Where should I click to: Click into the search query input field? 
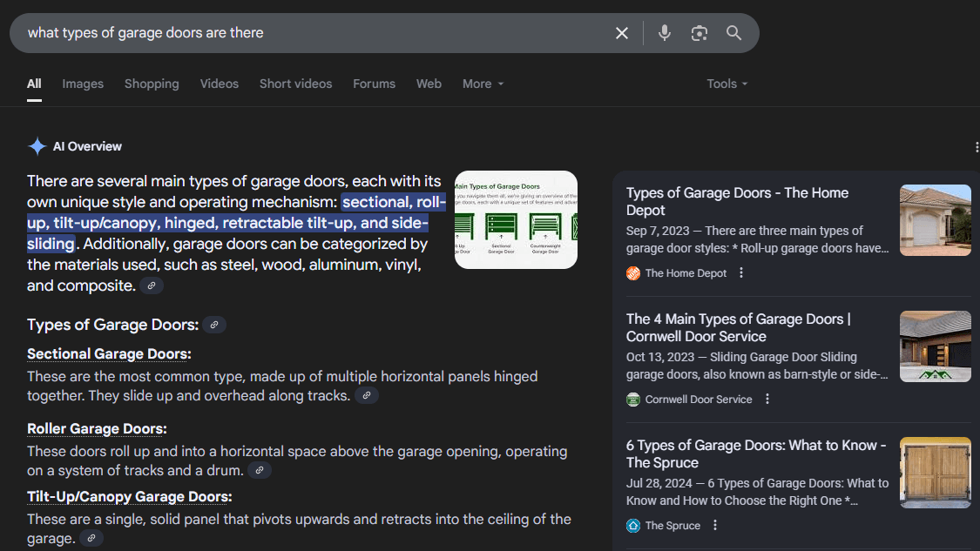pyautogui.click(x=305, y=33)
